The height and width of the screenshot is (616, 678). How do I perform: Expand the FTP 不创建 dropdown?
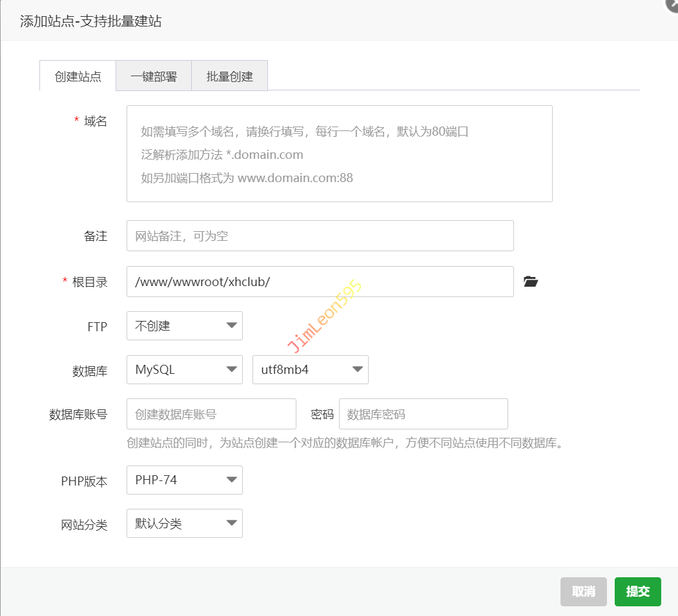[x=185, y=326]
